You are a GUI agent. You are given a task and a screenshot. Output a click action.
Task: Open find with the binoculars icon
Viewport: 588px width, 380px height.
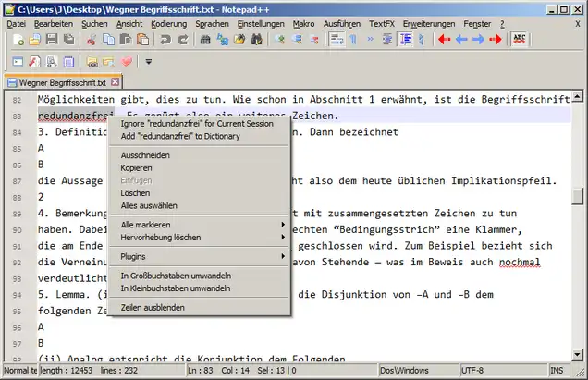tap(204, 40)
